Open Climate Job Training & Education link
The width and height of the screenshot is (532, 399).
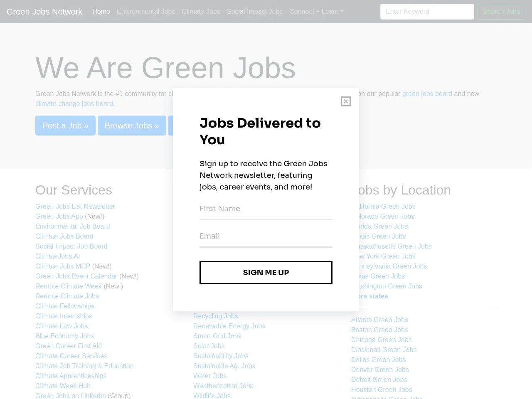pyautogui.click(x=84, y=366)
